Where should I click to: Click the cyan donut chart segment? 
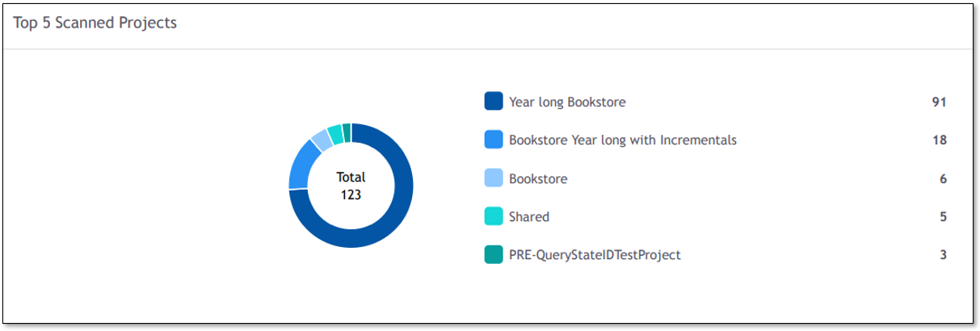tap(335, 134)
